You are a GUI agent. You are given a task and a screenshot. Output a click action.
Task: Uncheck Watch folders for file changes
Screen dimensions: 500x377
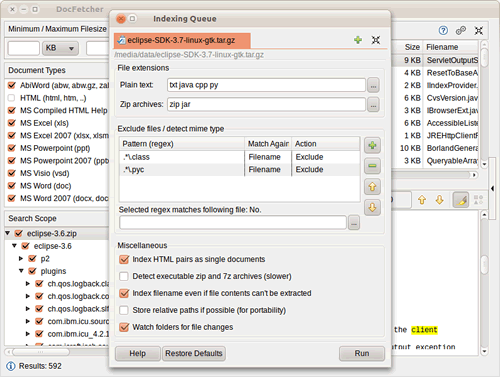click(124, 327)
